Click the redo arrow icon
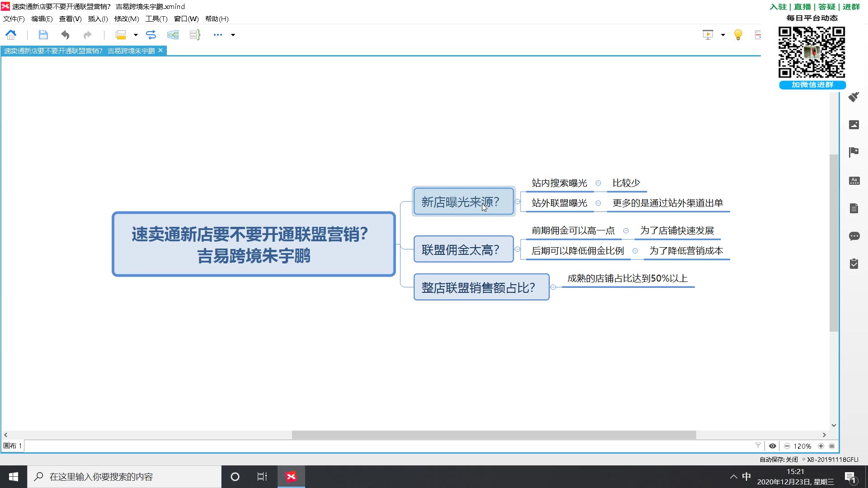Image resolution: width=868 pixels, height=488 pixels. click(x=88, y=35)
